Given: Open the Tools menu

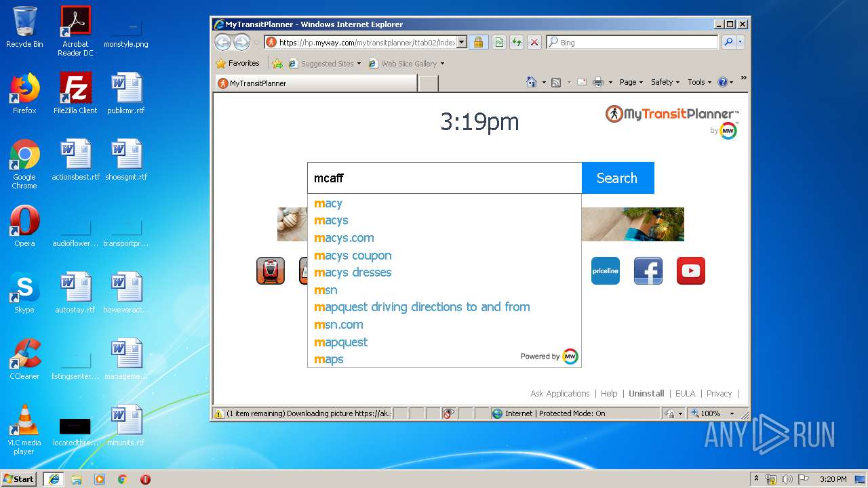Looking at the screenshot, I should [700, 82].
